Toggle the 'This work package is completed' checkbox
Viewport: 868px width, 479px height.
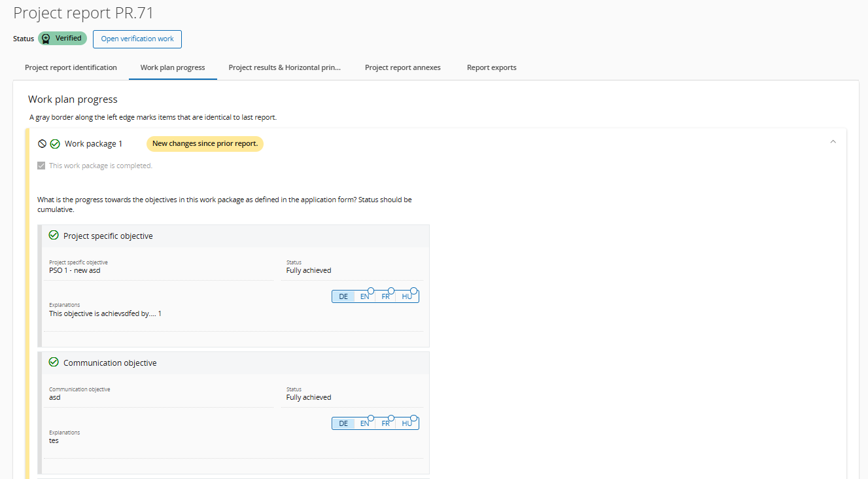pyautogui.click(x=43, y=166)
